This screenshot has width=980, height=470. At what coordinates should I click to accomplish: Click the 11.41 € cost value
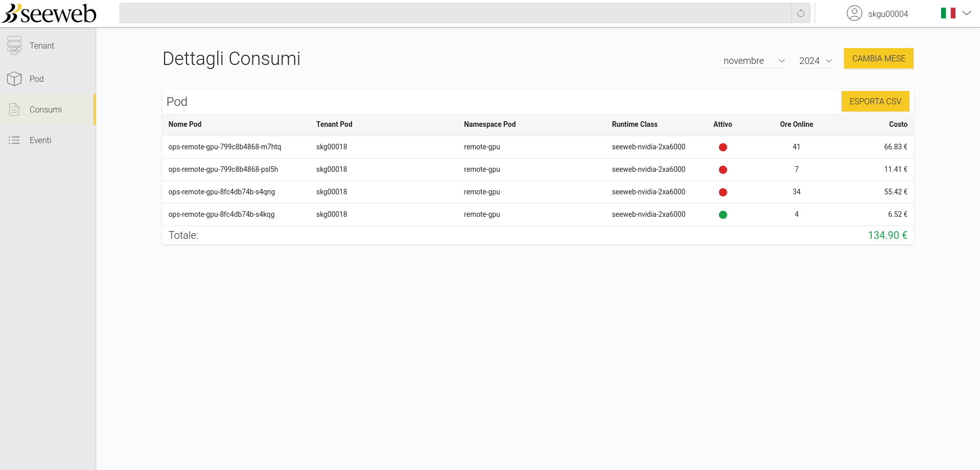coord(896,169)
